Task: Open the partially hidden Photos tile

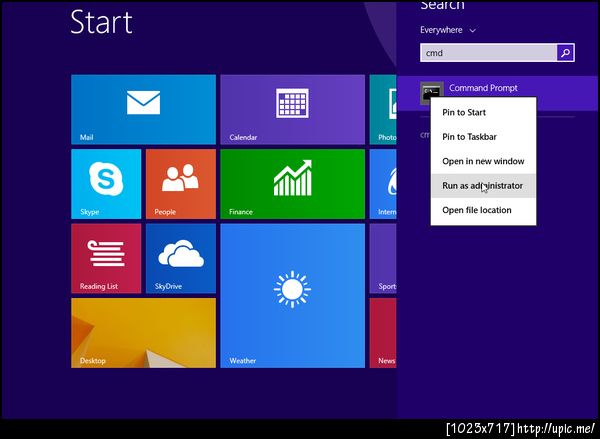Action: tap(383, 109)
